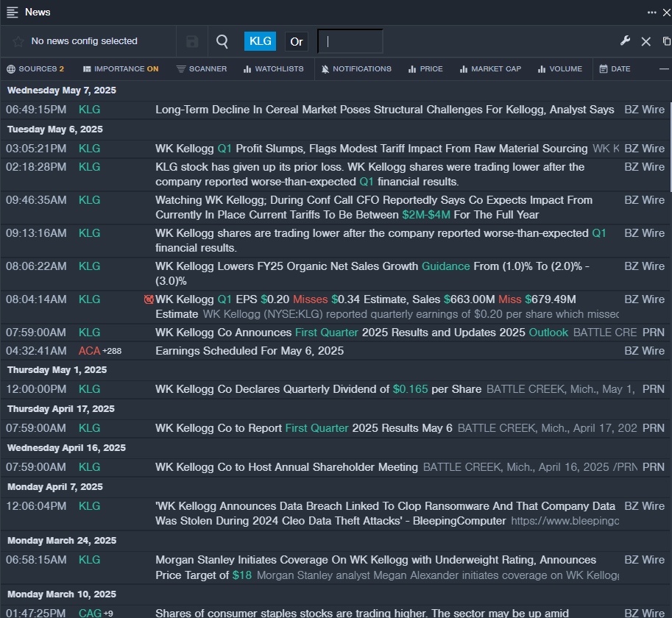
Task: Open the wrench settings icon
Action: click(626, 41)
